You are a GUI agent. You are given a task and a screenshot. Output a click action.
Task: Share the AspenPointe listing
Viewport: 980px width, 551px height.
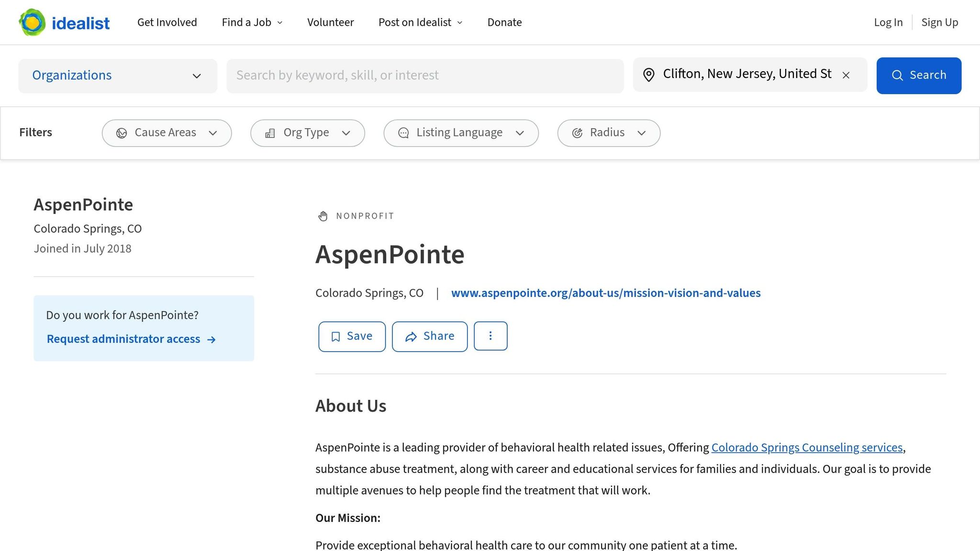[430, 337]
